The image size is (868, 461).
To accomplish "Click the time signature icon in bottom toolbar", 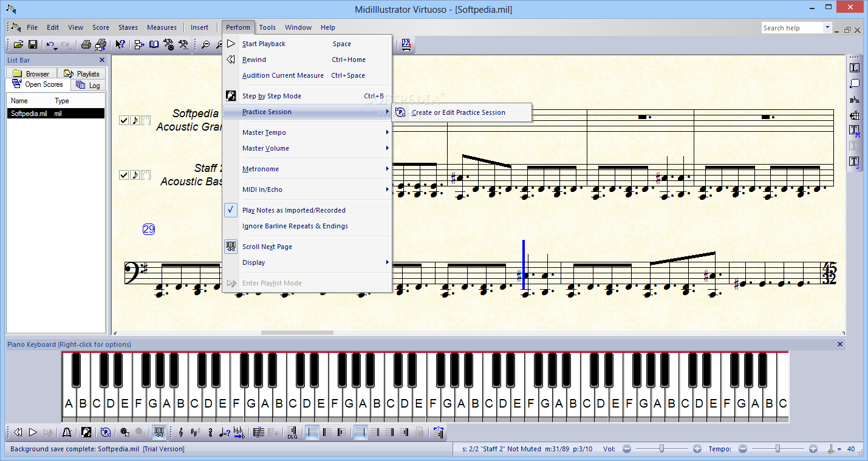I will (x=210, y=432).
